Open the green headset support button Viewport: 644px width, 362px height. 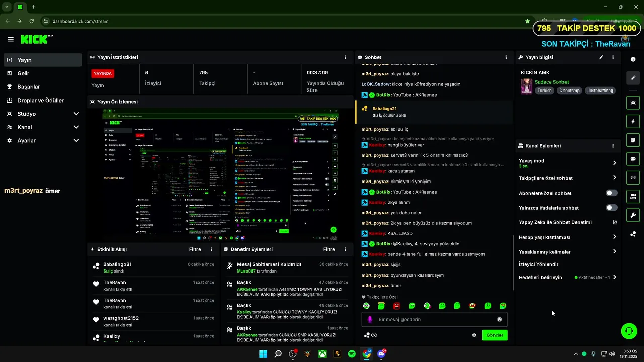pos(629,331)
